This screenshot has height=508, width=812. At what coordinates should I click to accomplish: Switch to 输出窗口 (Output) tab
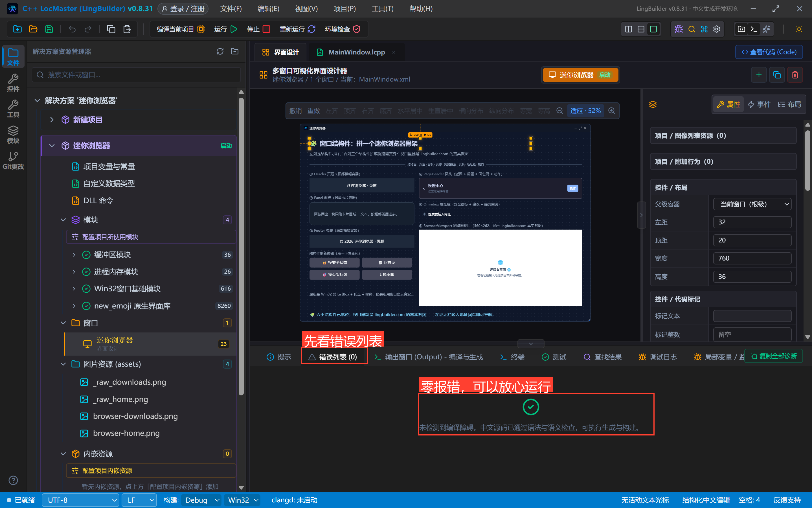click(x=429, y=357)
